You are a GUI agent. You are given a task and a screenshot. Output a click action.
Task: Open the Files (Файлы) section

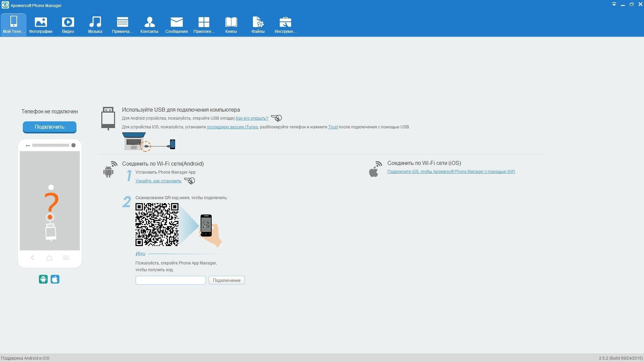pyautogui.click(x=258, y=25)
